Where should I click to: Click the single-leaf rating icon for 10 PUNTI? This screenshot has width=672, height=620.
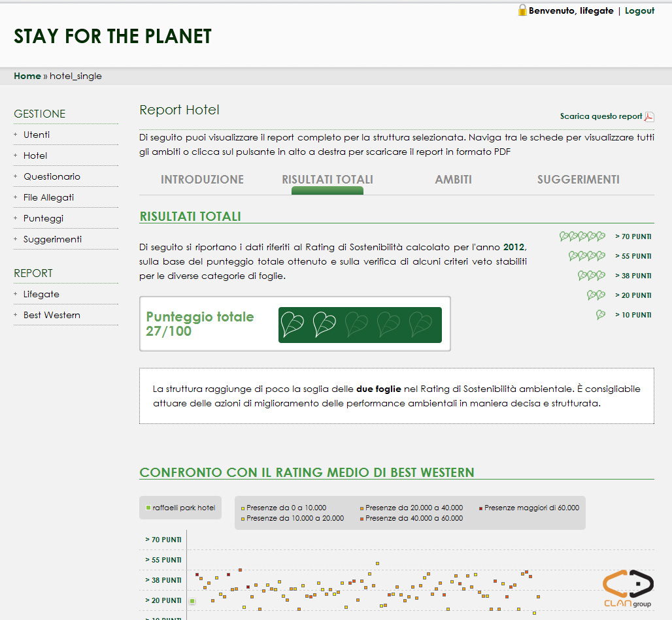click(601, 315)
